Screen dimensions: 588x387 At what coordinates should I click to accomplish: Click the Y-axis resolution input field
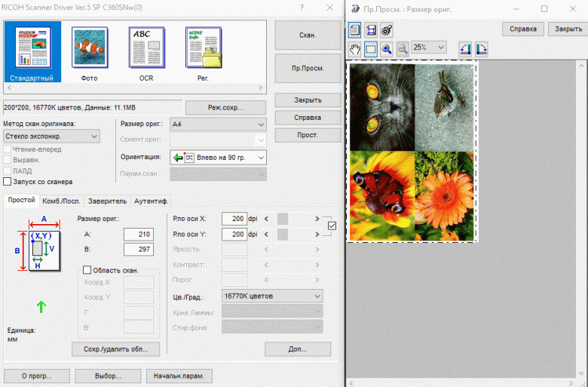(234, 234)
